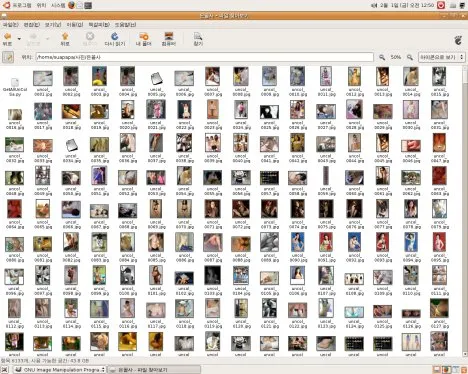Click the file browser (파일 찾아보기) taskbar button
This screenshot has height=374, width=468.
154,369
